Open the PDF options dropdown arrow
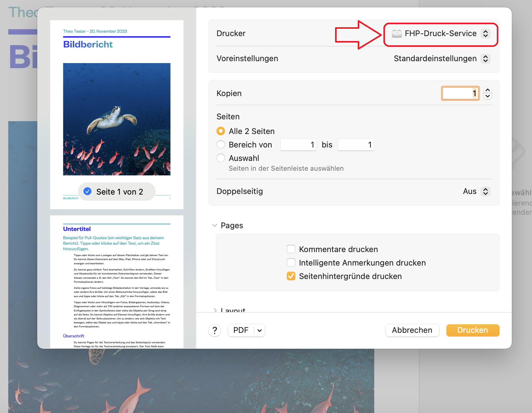The image size is (532, 413). 260,330
